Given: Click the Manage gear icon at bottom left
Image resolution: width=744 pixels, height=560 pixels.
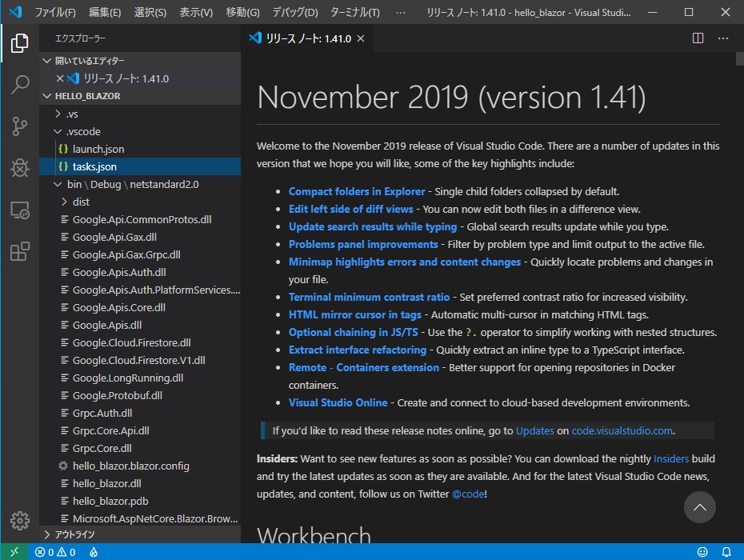Looking at the screenshot, I should coord(19,520).
